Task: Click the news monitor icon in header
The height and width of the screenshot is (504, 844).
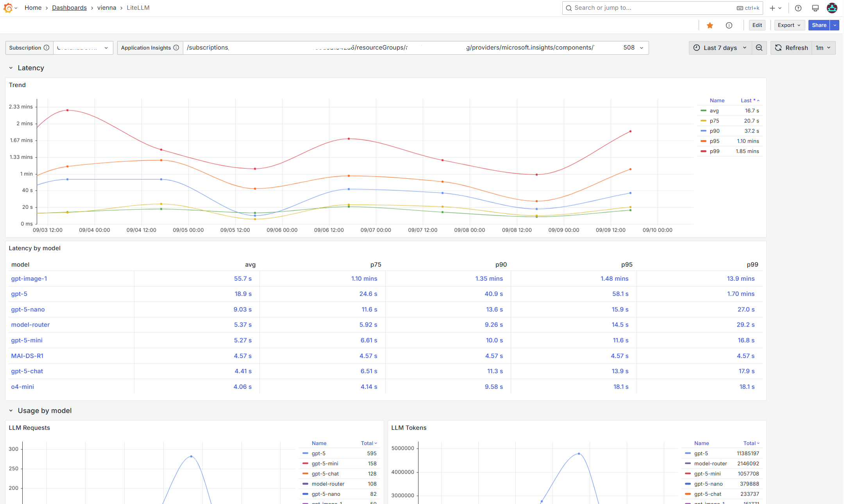Action: pos(815,8)
